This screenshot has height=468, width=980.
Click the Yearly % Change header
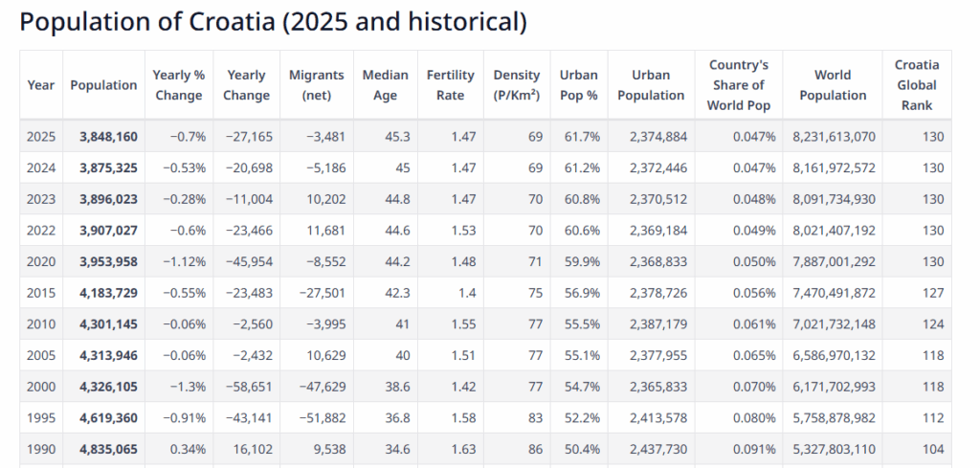click(x=178, y=85)
